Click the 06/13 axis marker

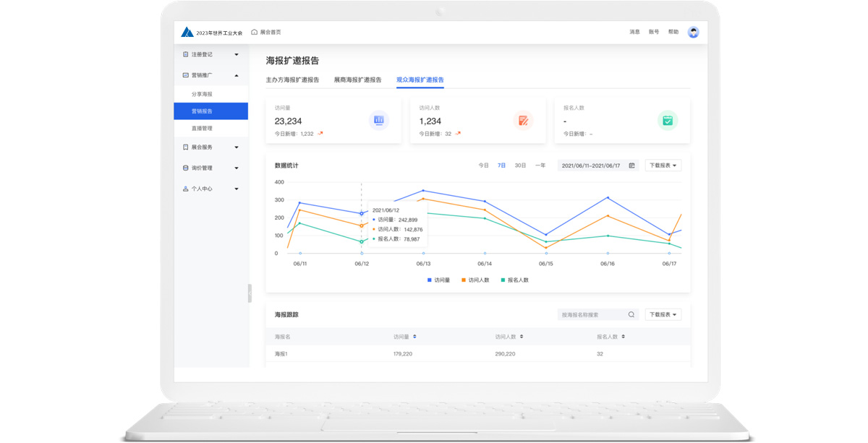[x=423, y=253]
